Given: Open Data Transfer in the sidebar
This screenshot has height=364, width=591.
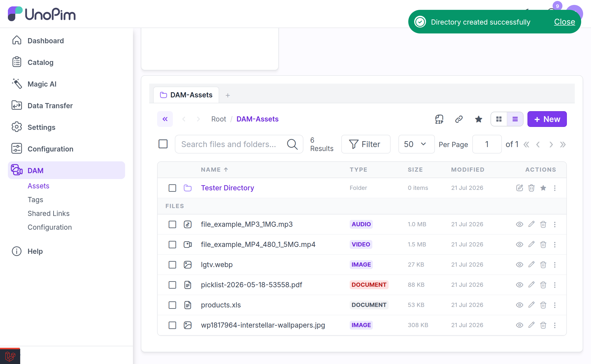Looking at the screenshot, I should pyautogui.click(x=66, y=106).
